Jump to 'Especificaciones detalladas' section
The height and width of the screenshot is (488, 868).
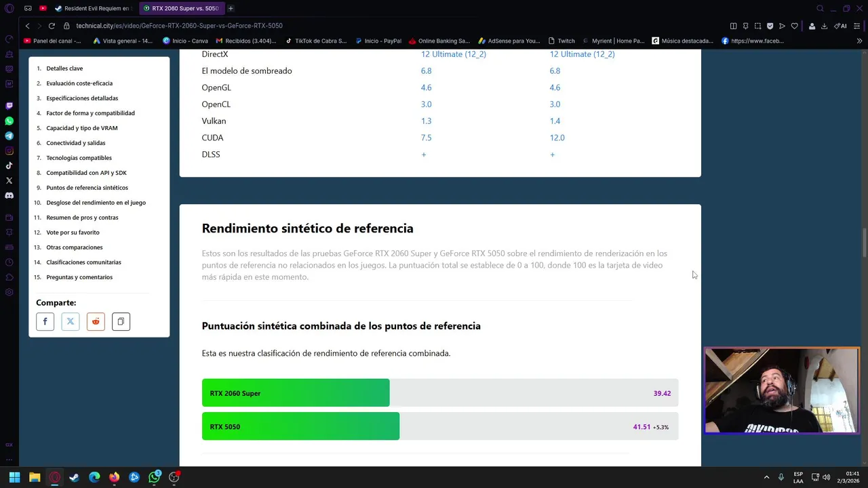(82, 98)
